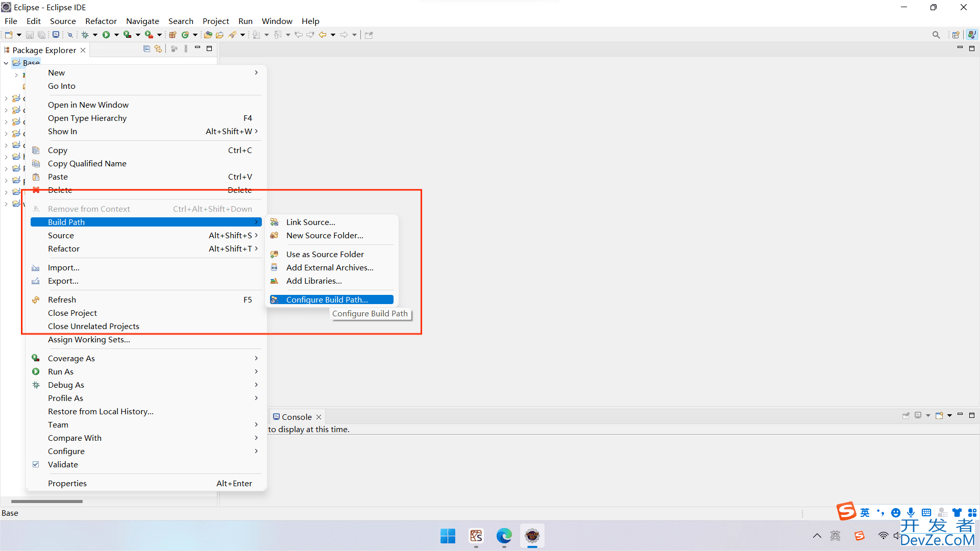Toggle Link with Editor in Package Explorer
The image size is (980, 551).
tap(158, 49)
